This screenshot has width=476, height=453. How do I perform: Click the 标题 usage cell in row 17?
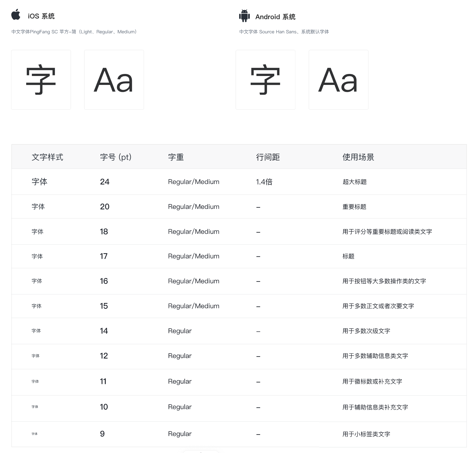pyautogui.click(x=348, y=256)
